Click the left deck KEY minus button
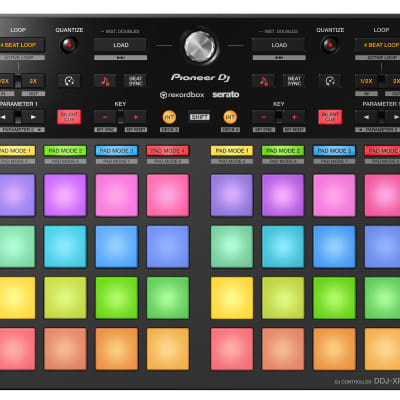Image resolution: width=400 pixels, height=400 pixels. pos(105,117)
